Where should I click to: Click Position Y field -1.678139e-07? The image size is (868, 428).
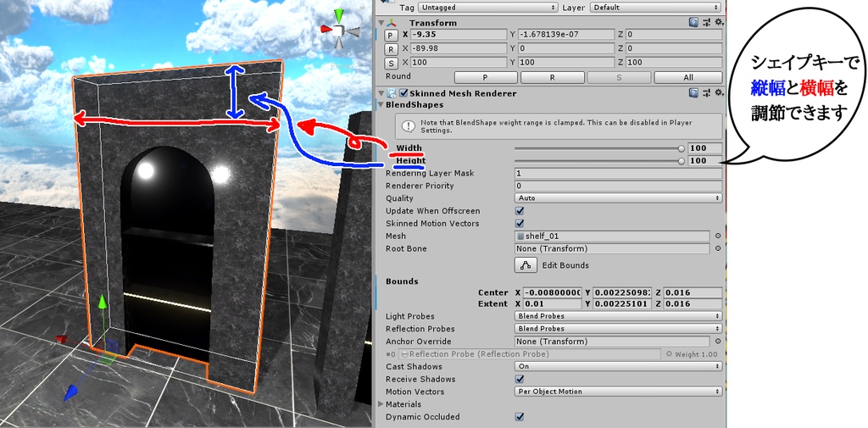565,35
